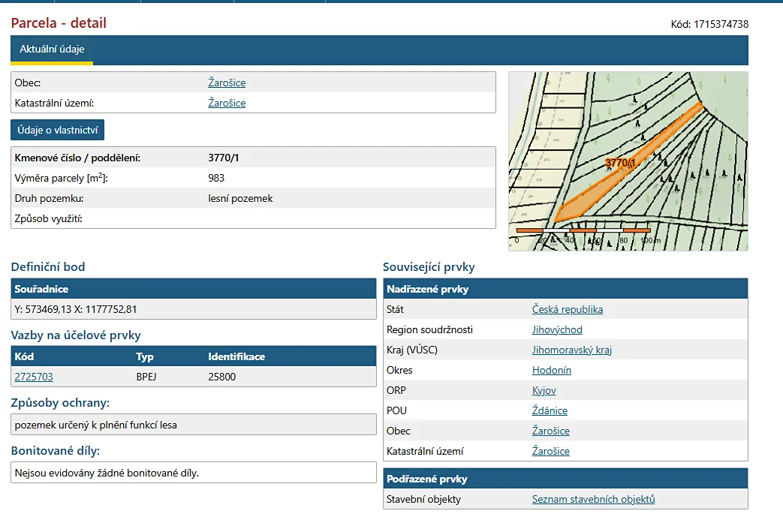Select the land type value 'lesní pozemek'
This screenshot has width=783, height=532.
click(240, 199)
